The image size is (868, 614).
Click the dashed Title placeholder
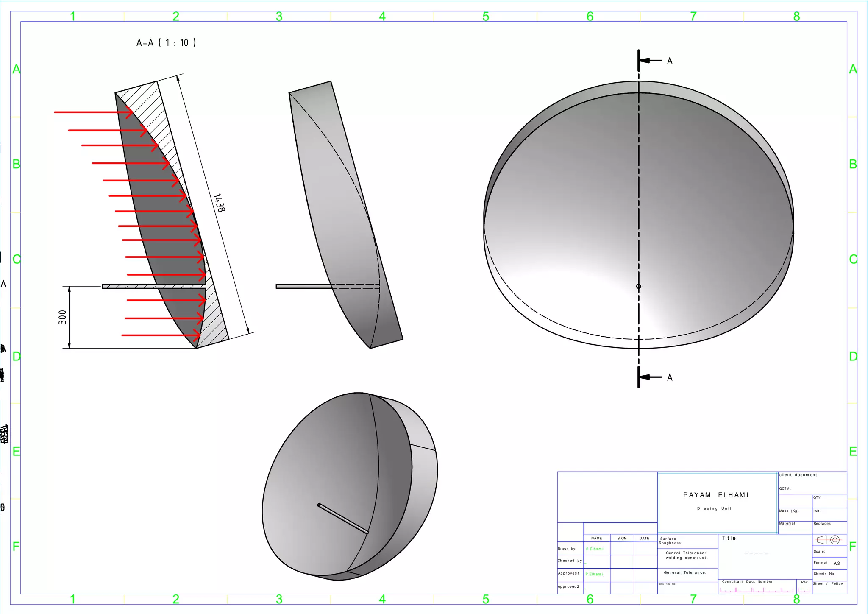(x=756, y=553)
